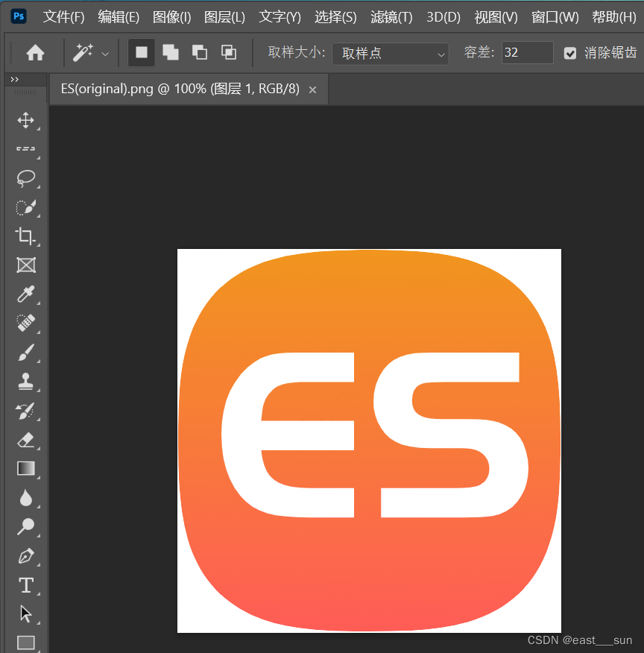Select the Quick Selection tool
This screenshot has height=653, width=644.
pyautogui.click(x=25, y=207)
